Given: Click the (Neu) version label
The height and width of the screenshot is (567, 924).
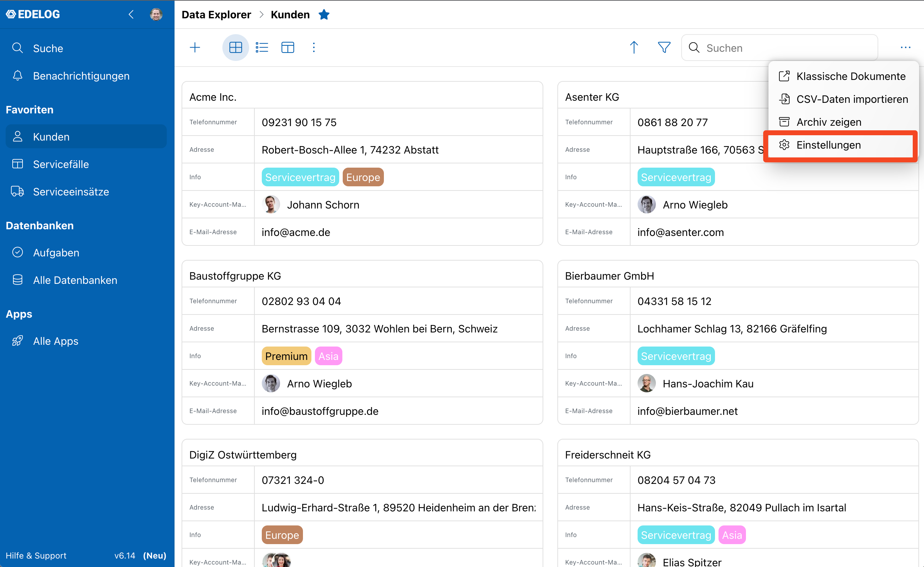Looking at the screenshot, I should pyautogui.click(x=154, y=555).
